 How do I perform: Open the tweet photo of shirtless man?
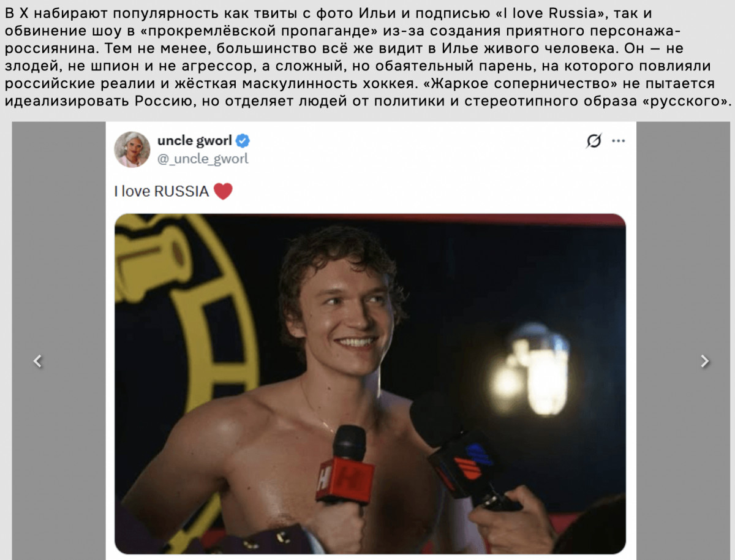tap(370, 384)
